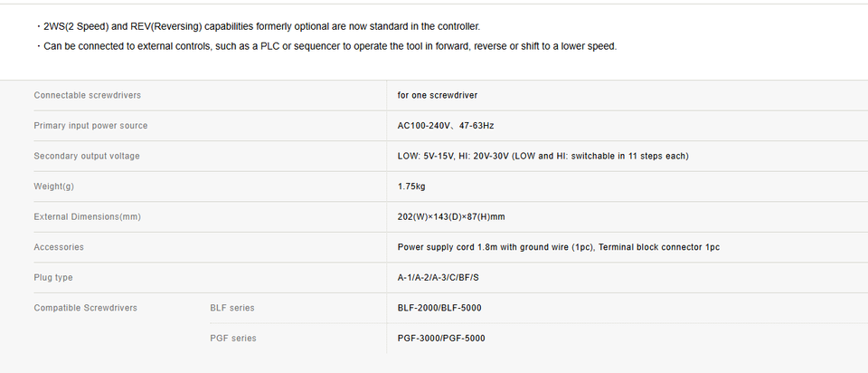The height and width of the screenshot is (373, 868).
Task: Select the PGF-3000/PGF-5000 model text
Action: coord(441,339)
